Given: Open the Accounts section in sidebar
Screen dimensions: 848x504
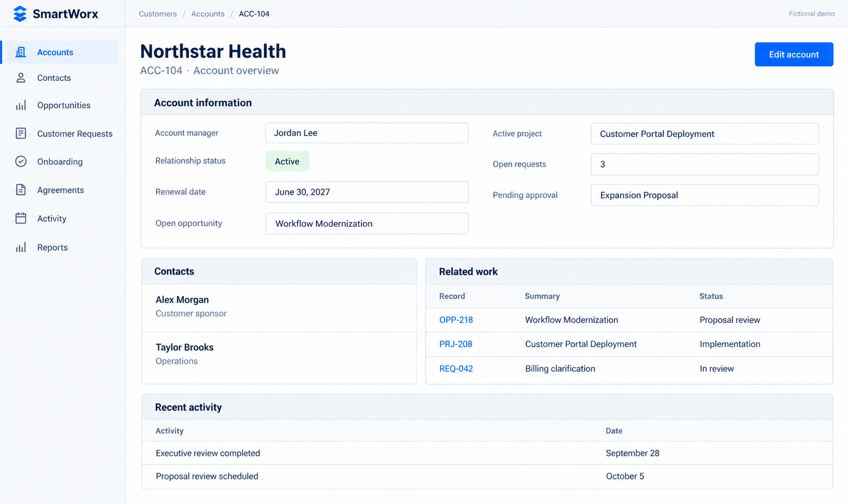Looking at the screenshot, I should click(59, 52).
